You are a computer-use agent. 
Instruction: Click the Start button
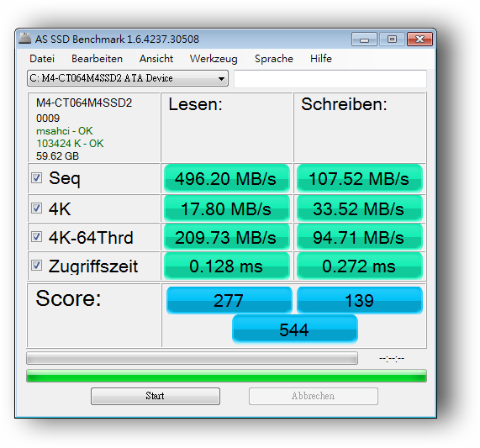[156, 396]
